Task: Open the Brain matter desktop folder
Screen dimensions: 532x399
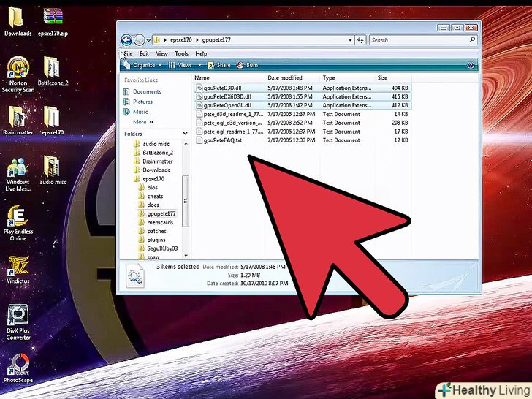Action: tap(18, 121)
